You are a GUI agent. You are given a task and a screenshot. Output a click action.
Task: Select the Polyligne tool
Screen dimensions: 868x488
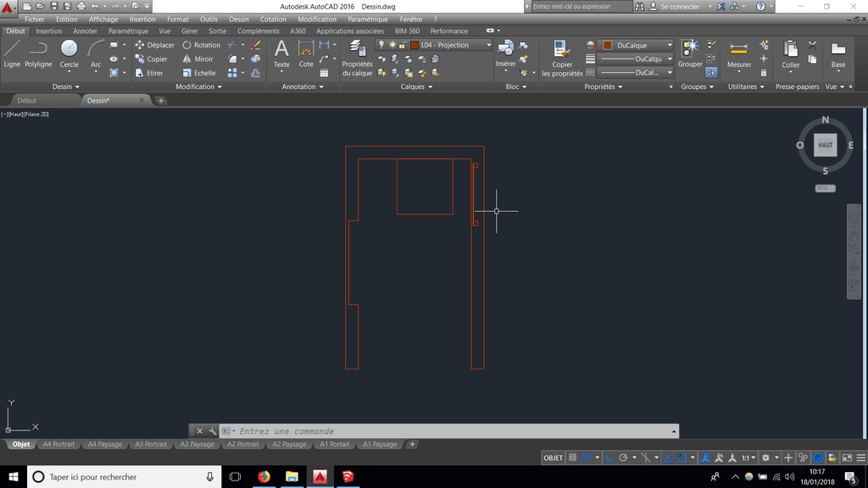[38, 53]
